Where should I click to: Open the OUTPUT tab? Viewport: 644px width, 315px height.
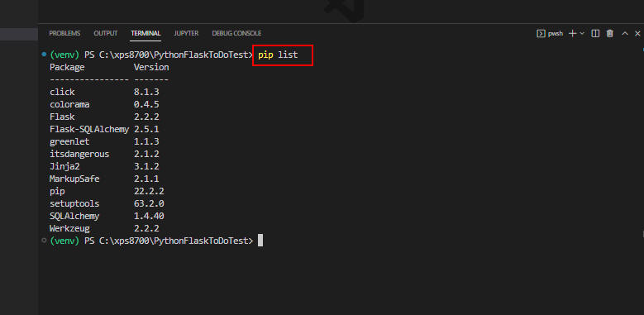(106, 33)
